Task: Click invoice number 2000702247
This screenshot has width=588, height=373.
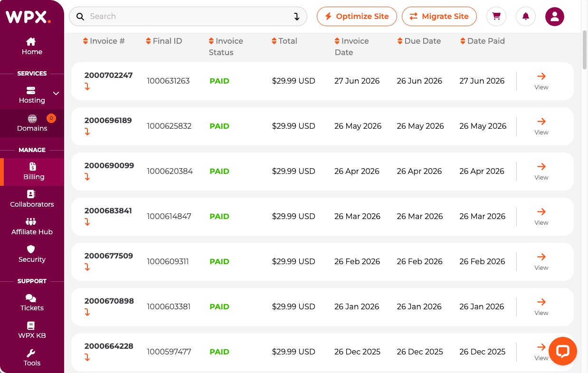Action: click(x=108, y=75)
